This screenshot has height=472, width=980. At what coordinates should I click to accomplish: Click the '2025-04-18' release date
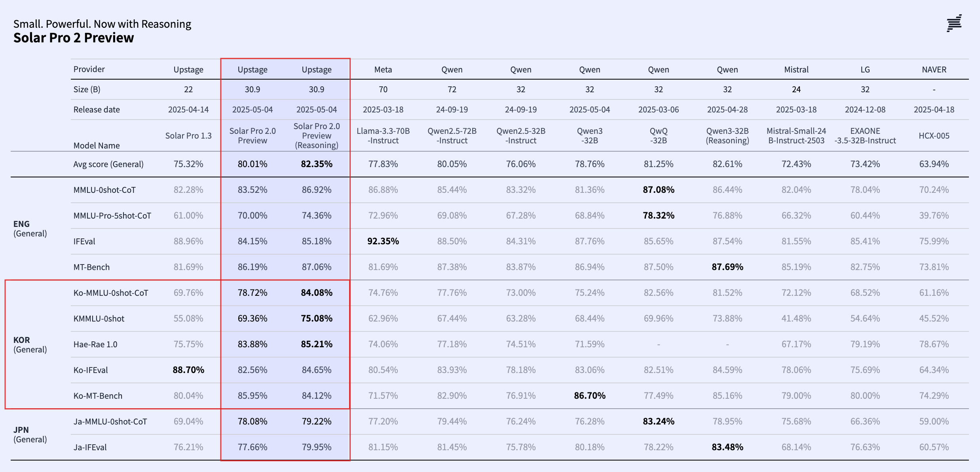934,110
